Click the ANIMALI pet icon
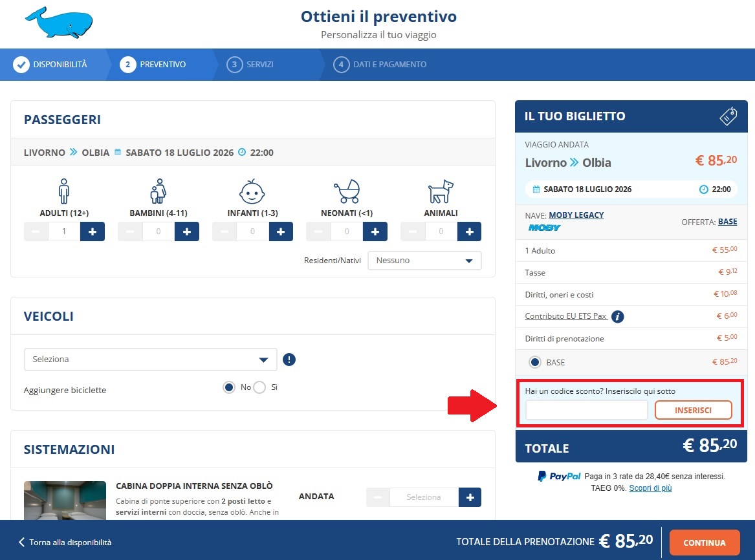The height and width of the screenshot is (560, 755). [x=441, y=192]
